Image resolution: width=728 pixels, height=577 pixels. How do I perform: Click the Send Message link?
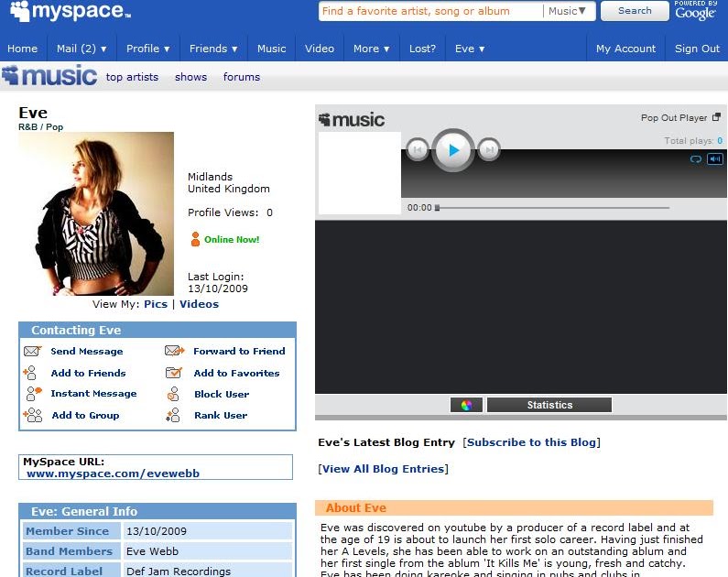(x=87, y=351)
